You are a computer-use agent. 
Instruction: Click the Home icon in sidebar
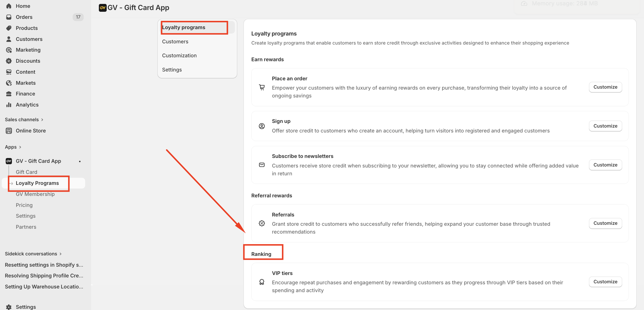pyautogui.click(x=9, y=6)
